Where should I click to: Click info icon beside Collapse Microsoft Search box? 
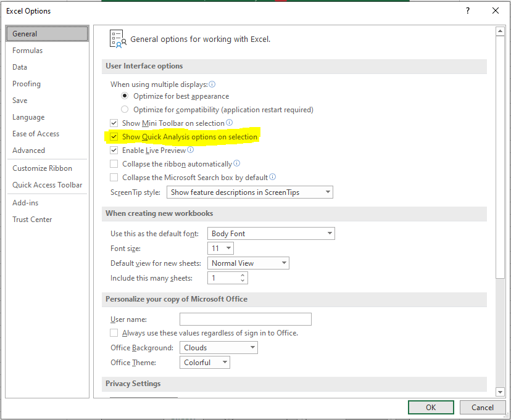[x=273, y=177]
